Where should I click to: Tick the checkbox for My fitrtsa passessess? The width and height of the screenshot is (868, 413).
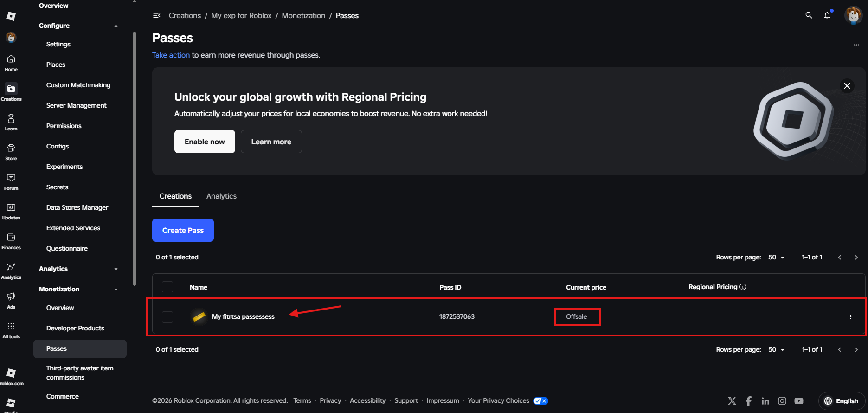pyautogui.click(x=167, y=317)
